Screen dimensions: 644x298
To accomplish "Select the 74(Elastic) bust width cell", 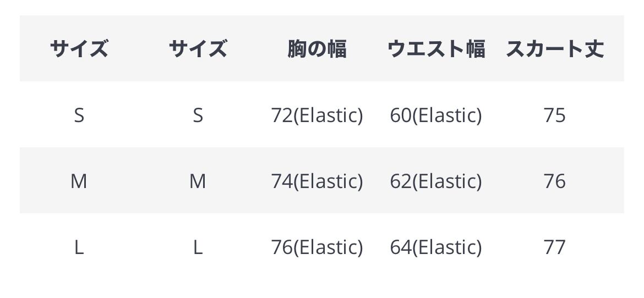I will point(316,181).
